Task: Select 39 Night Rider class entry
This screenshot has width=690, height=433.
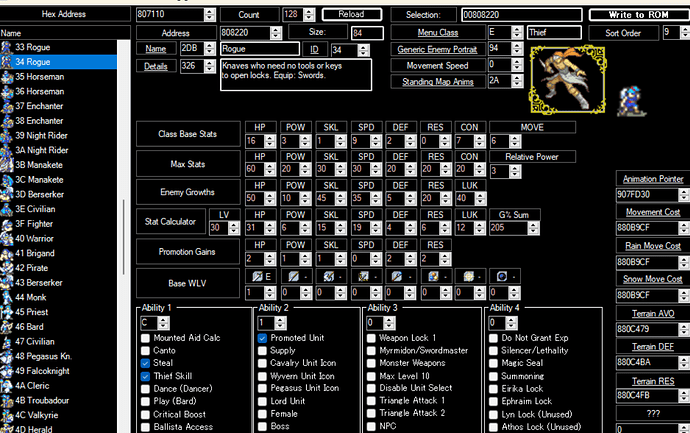Action: click(x=59, y=136)
